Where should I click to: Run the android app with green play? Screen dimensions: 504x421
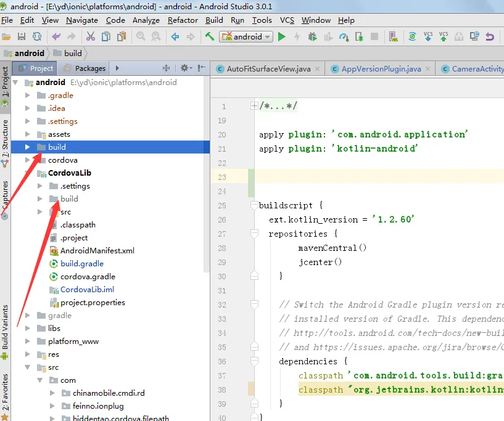[x=282, y=36]
